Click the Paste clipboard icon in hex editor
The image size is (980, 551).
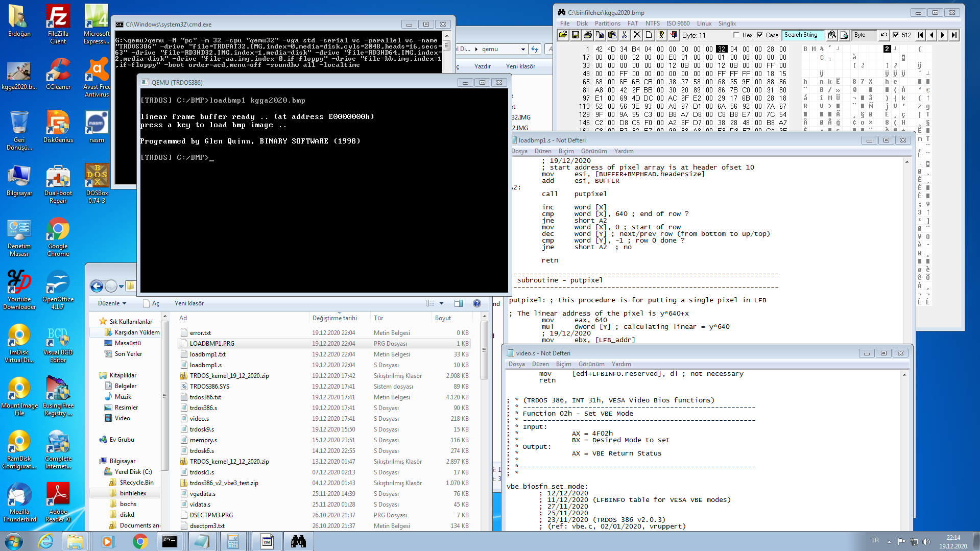pyautogui.click(x=612, y=35)
